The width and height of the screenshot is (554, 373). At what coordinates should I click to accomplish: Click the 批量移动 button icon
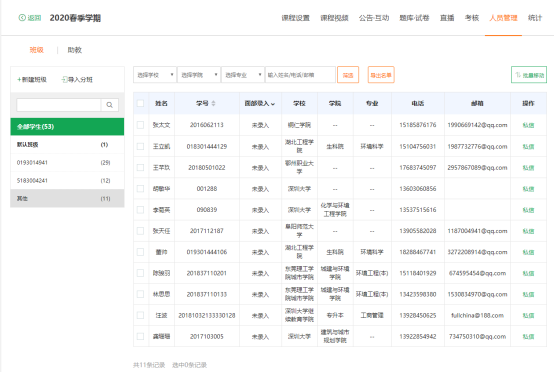(x=518, y=75)
